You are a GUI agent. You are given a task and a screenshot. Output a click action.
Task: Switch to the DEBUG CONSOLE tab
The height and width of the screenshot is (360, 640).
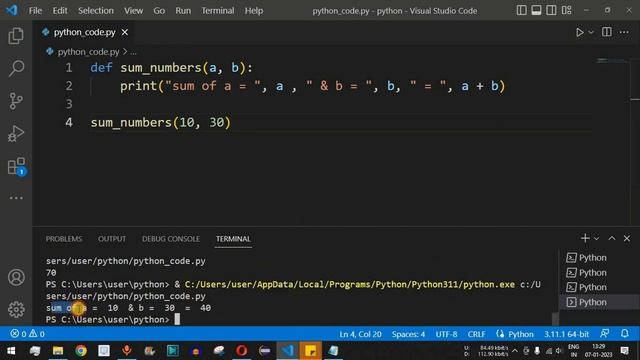pyautogui.click(x=171, y=239)
